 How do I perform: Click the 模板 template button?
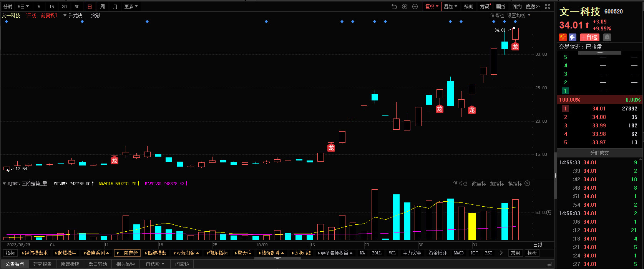coord(532,253)
